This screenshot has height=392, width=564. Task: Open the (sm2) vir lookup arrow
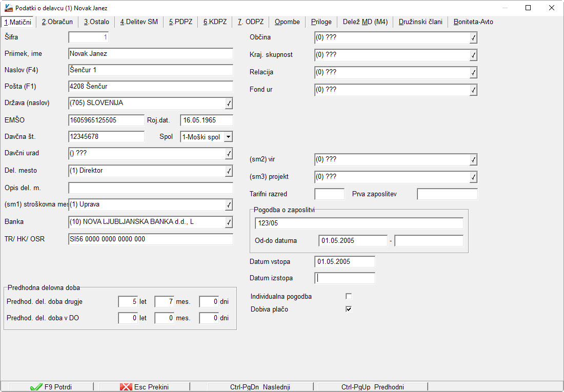(x=473, y=160)
